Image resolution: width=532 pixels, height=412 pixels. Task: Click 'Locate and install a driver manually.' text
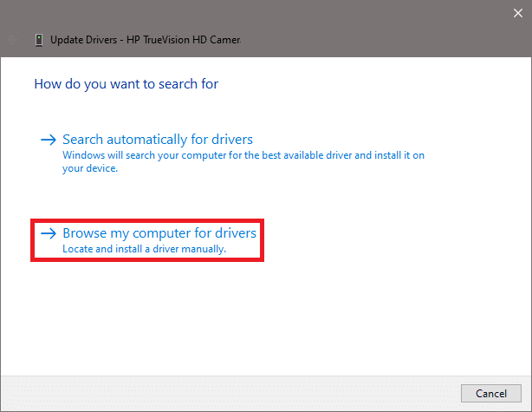point(144,249)
